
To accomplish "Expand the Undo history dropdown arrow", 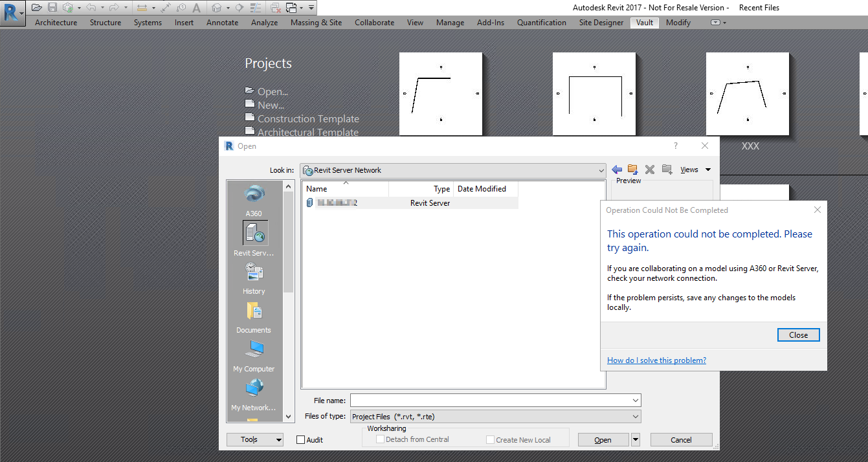I will pyautogui.click(x=102, y=8).
